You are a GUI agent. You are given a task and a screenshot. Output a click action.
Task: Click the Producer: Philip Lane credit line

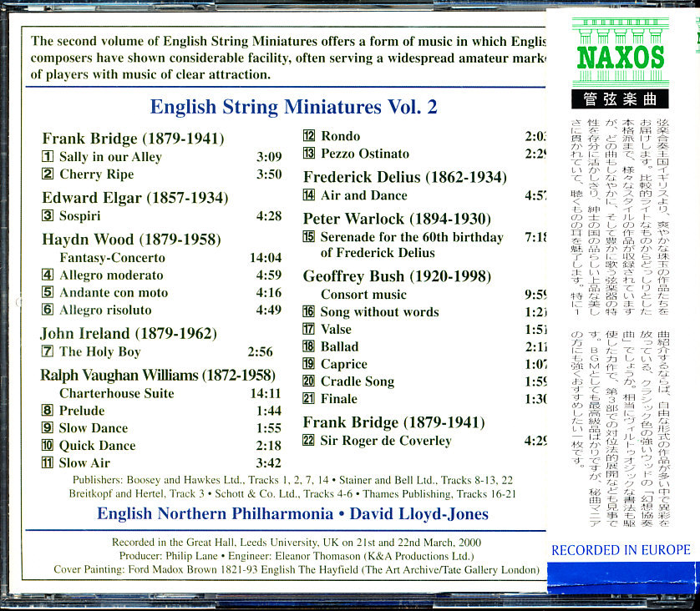[x=297, y=556]
